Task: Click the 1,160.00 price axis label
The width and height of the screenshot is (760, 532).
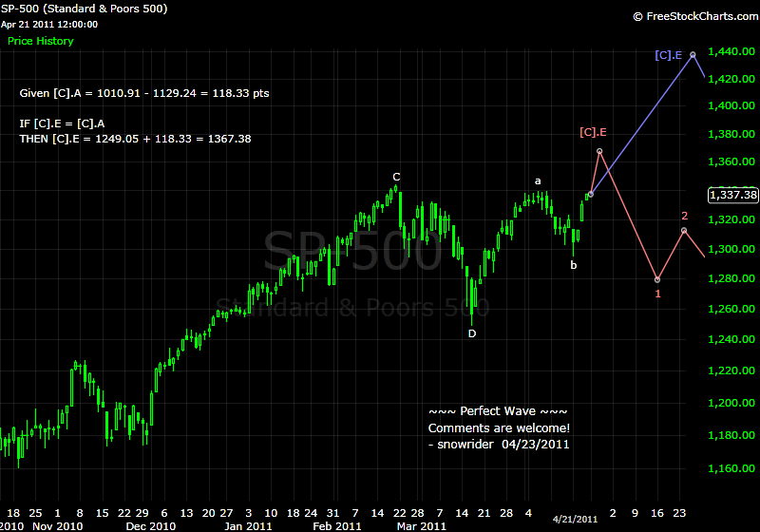Action: coord(731,468)
